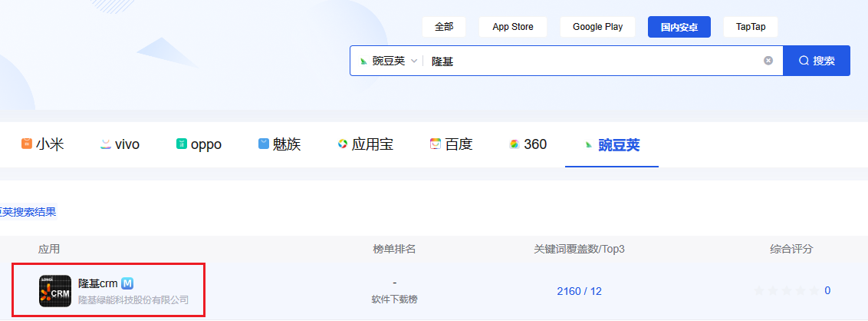Click the 豌豆荚 leaf icon in search box
Image resolution: width=868 pixels, height=321 pixels.
363,61
